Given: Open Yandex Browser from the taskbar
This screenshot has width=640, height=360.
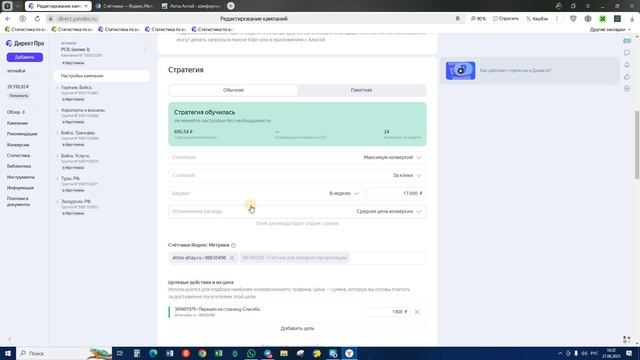Looking at the screenshot, I should pyautogui.click(x=349, y=353).
